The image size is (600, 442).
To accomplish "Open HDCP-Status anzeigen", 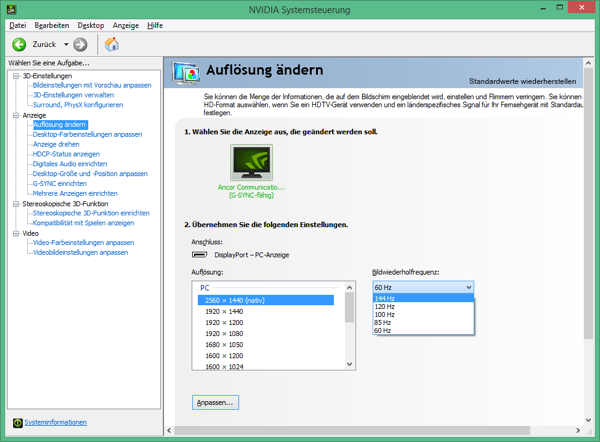I will (66, 154).
